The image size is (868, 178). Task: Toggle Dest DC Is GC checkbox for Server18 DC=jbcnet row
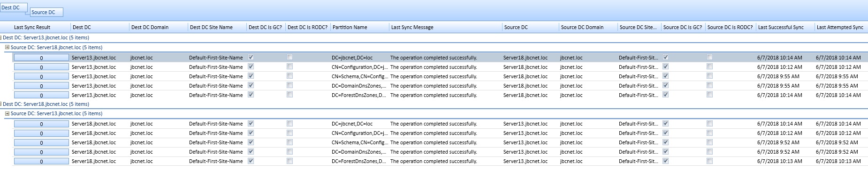coord(251,124)
